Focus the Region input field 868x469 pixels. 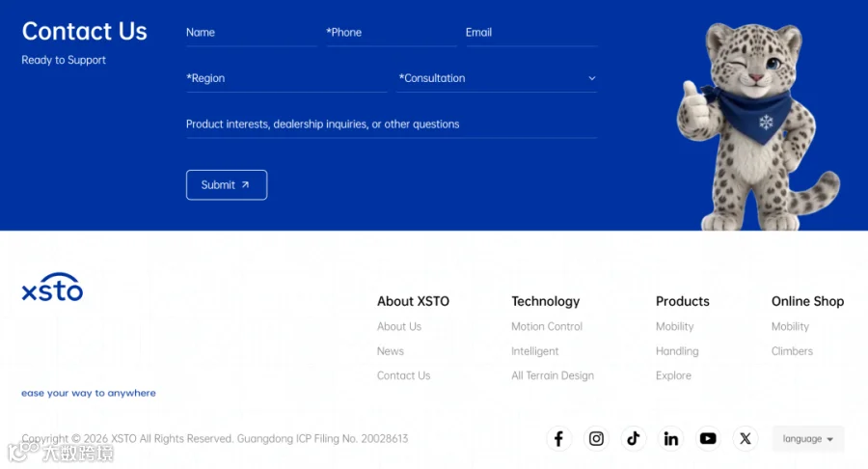[286, 78]
